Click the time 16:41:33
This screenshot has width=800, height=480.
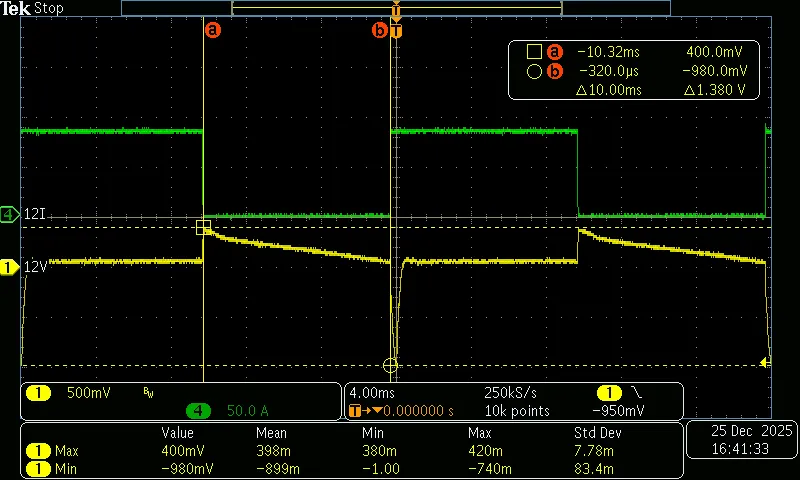pyautogui.click(x=741, y=449)
